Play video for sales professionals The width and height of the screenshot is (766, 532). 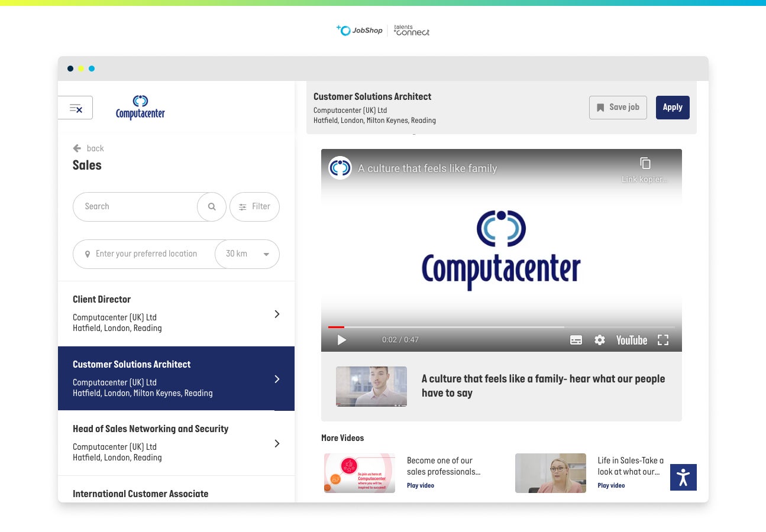421,486
